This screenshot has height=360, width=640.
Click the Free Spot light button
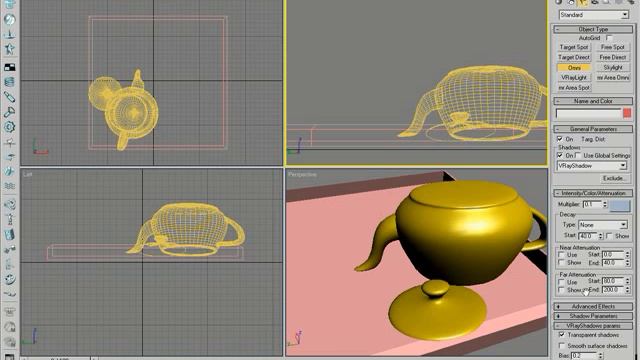click(613, 47)
